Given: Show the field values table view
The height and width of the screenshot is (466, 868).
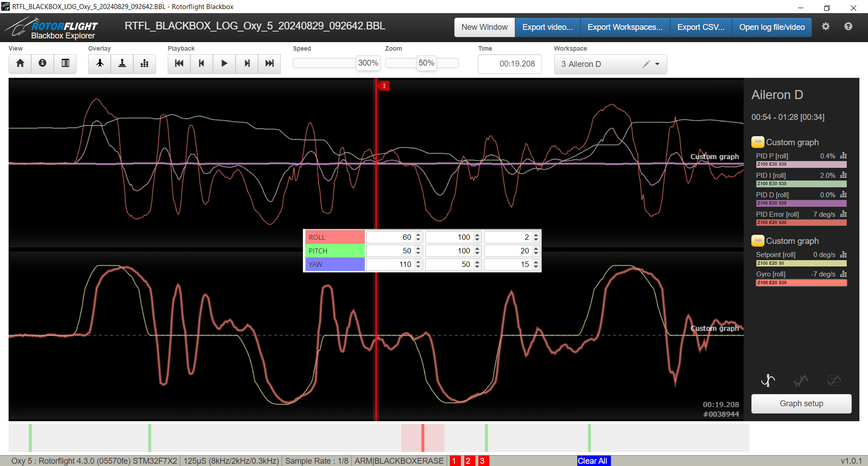Looking at the screenshot, I should click(65, 63).
